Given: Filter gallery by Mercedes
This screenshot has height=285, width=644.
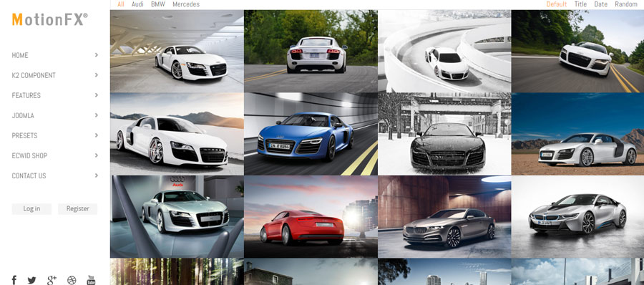Looking at the screenshot, I should [x=186, y=4].
